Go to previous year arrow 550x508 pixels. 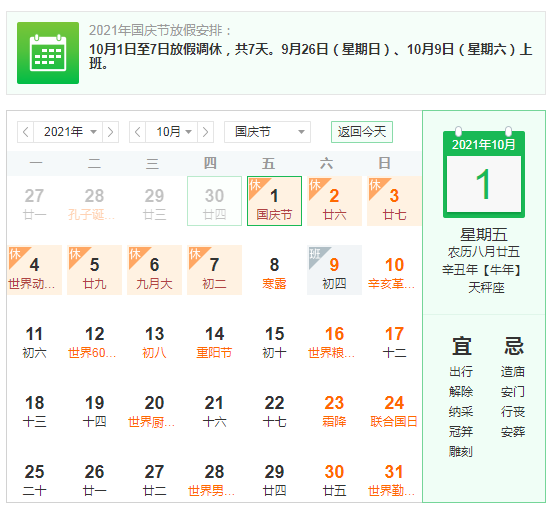pos(25,132)
